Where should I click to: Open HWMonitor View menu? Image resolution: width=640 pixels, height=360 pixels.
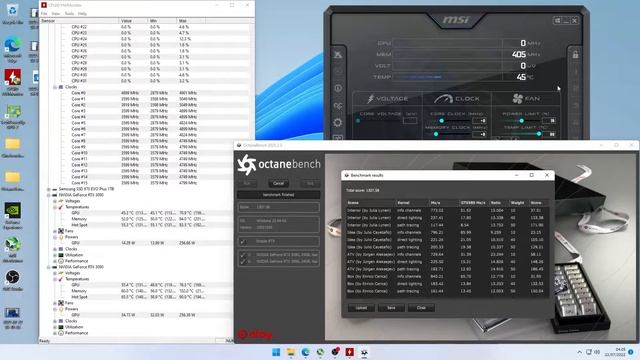[56, 13]
